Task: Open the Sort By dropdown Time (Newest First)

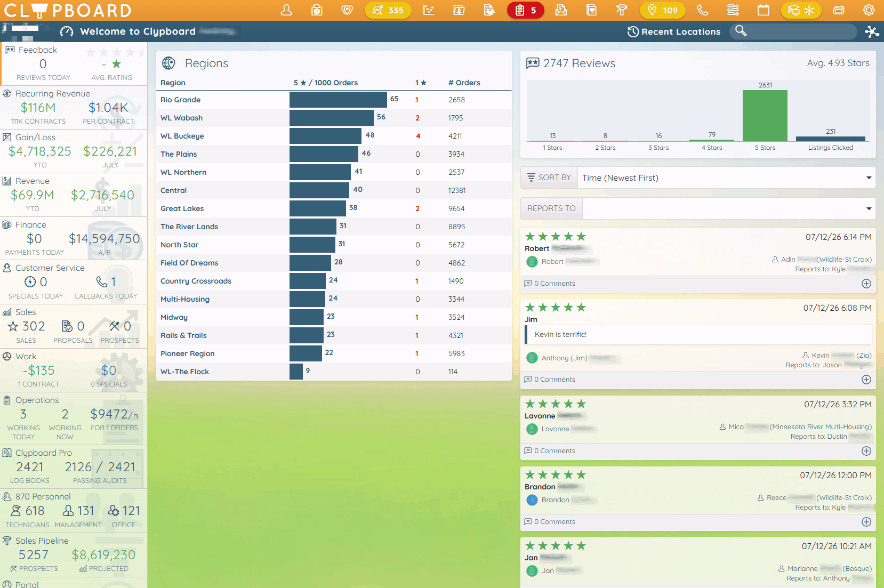Action: (x=727, y=178)
